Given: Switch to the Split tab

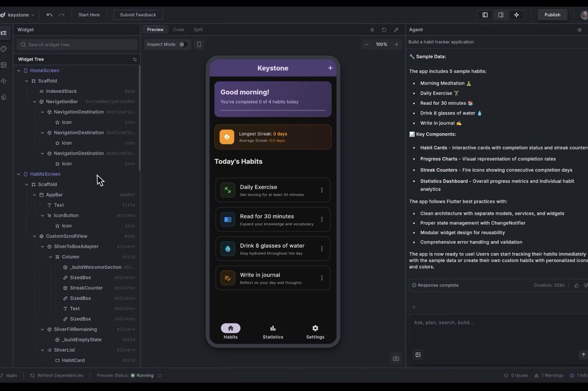Looking at the screenshot, I should (198, 29).
